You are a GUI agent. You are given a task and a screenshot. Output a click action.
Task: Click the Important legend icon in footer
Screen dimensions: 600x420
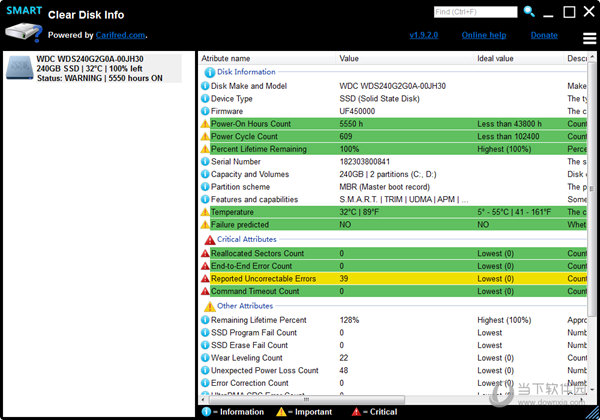pyautogui.click(x=281, y=412)
